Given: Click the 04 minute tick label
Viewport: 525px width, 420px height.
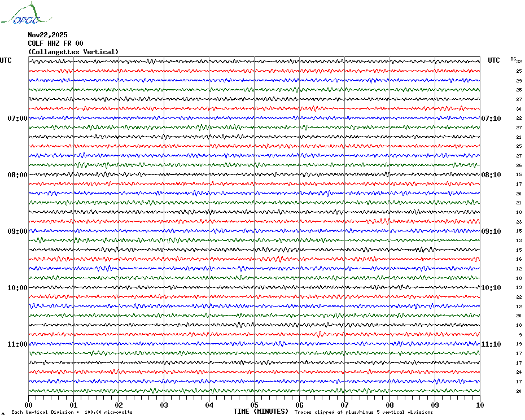Looking at the screenshot, I should pyautogui.click(x=209, y=405).
